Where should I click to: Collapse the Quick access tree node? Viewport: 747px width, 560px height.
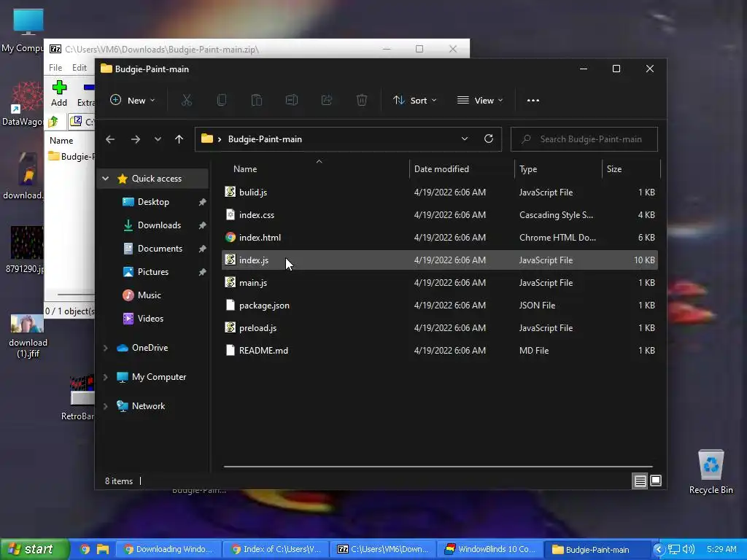pyautogui.click(x=105, y=179)
